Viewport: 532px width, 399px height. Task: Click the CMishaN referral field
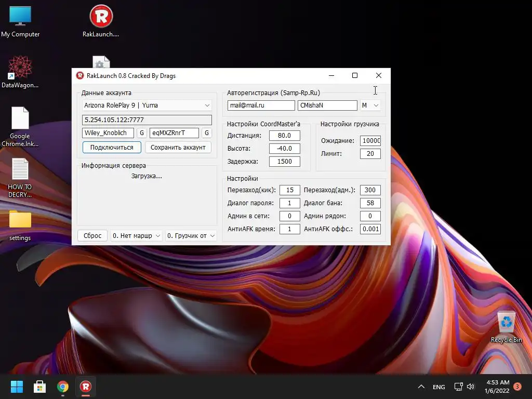327,105
